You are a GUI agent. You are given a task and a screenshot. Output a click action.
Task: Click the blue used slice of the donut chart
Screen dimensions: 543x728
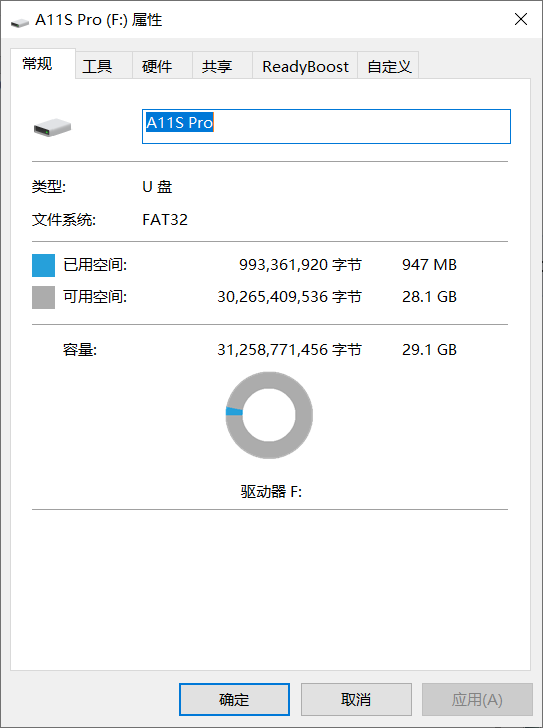pos(234,411)
